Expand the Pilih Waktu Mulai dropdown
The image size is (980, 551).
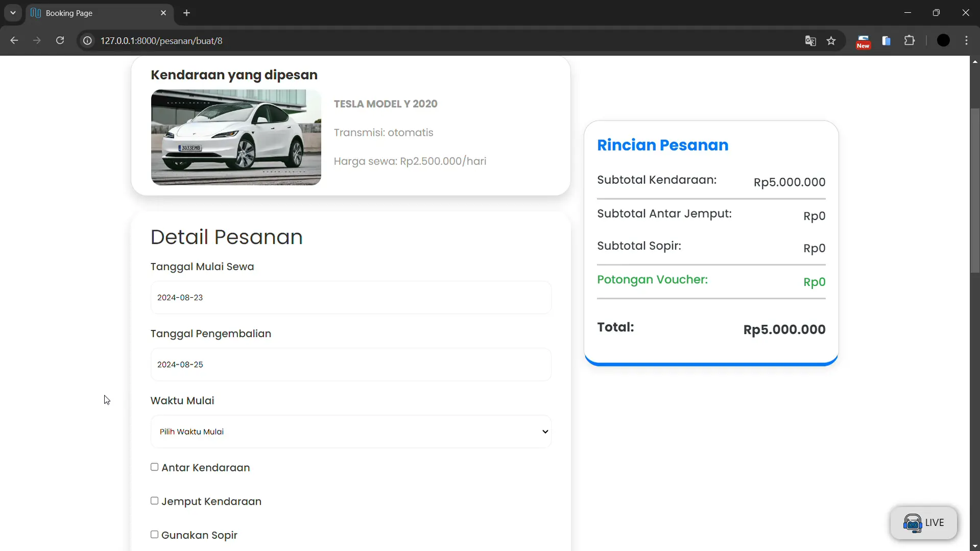[351, 432]
